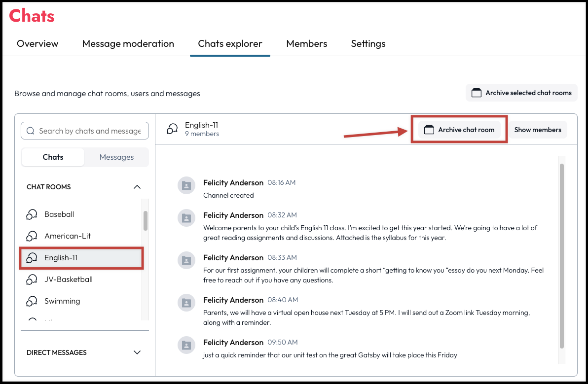Select the Baseball chat room

[81, 214]
